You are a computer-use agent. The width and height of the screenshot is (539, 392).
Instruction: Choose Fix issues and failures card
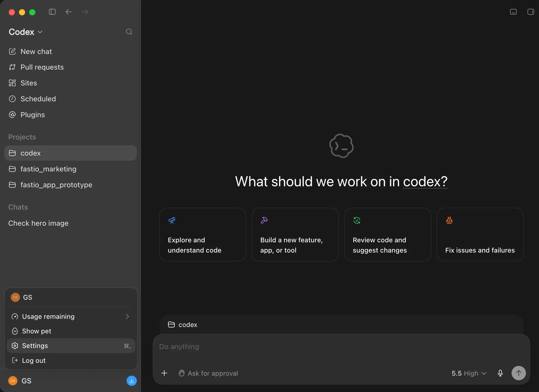click(480, 235)
